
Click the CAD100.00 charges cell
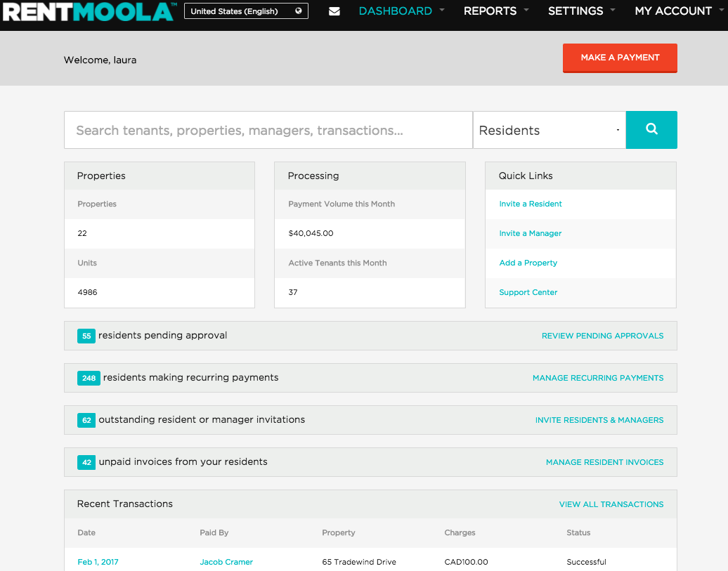[x=466, y=562]
